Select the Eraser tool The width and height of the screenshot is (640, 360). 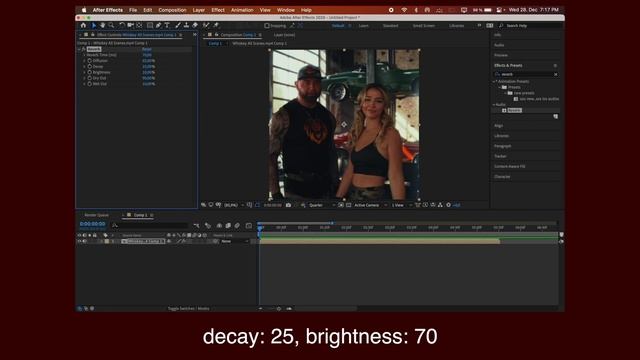(195, 25)
